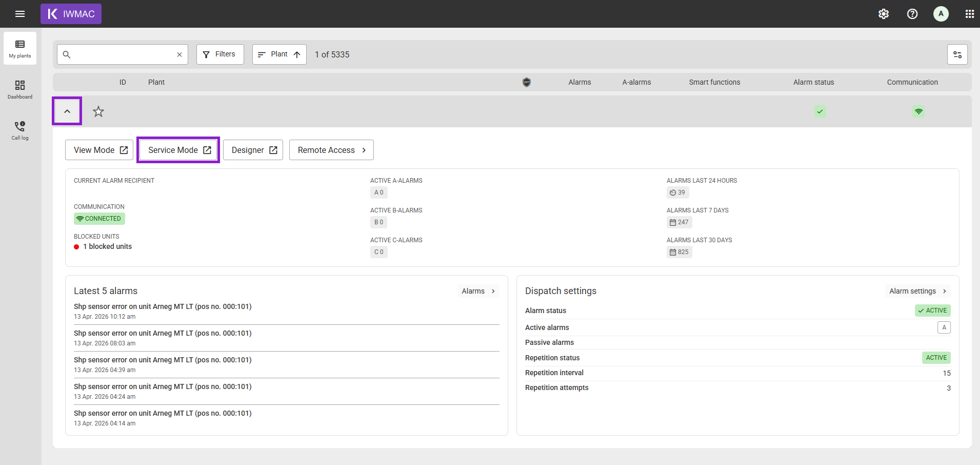Collapse the expanded plant row
Image resolution: width=980 pixels, height=465 pixels.
pos(67,111)
